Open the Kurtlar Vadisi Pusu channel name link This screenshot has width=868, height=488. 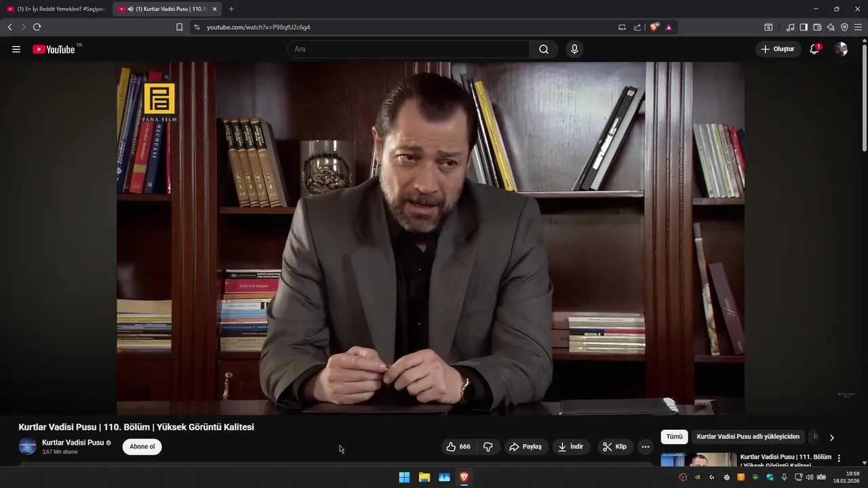point(73,443)
